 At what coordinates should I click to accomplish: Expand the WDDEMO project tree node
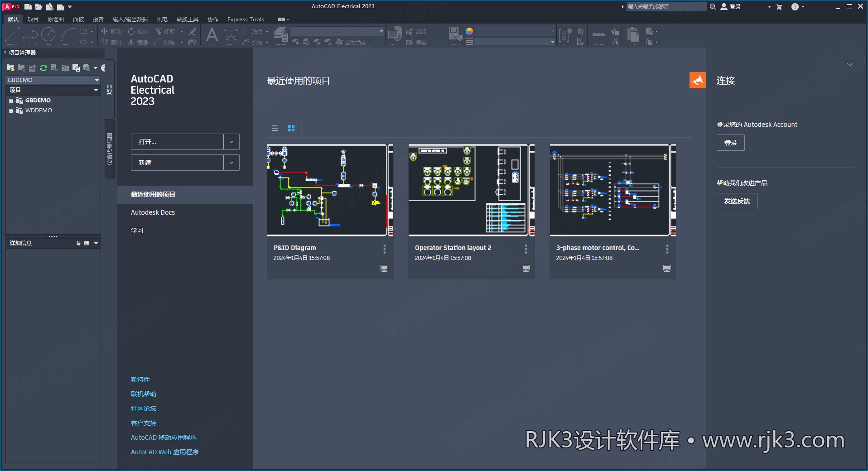click(11, 111)
